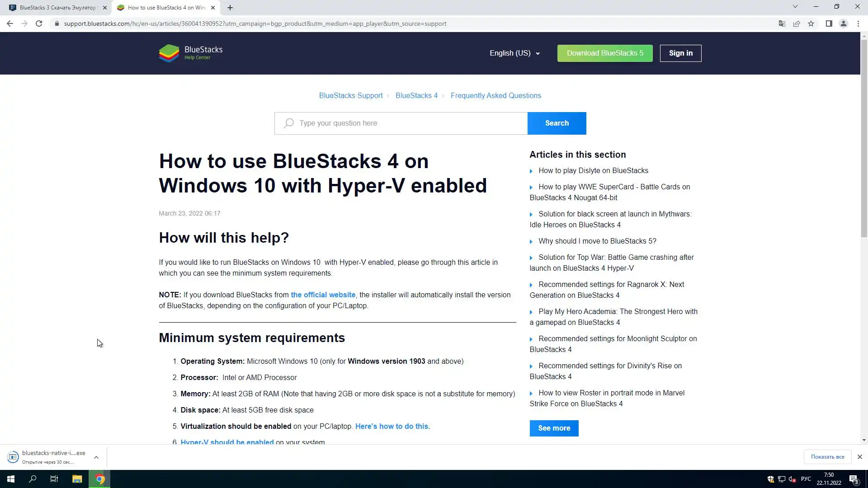
Task: Open the tab search chevron in Chrome
Action: click(x=795, y=7)
